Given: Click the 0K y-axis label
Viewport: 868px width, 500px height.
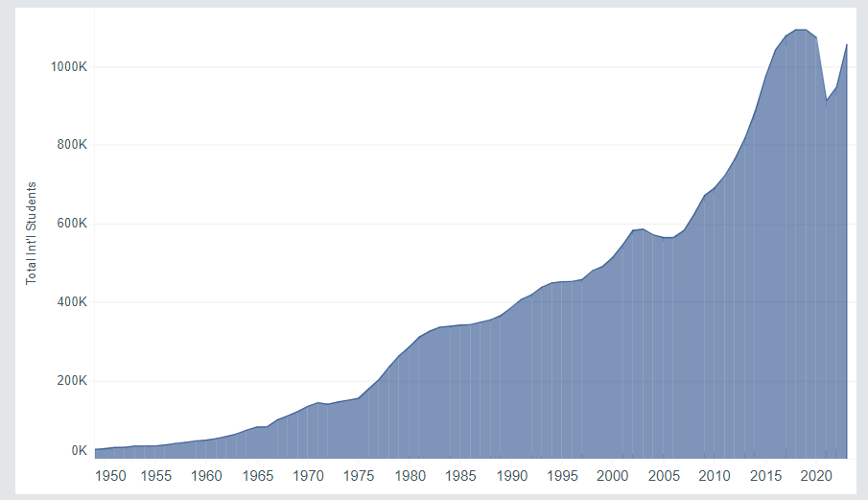Looking at the screenshot, I should (x=80, y=451).
